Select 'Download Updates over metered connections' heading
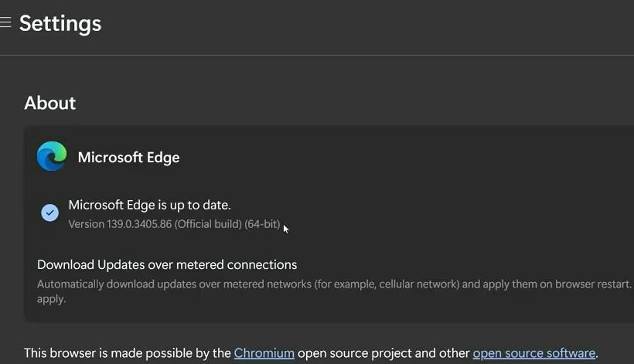 (x=167, y=264)
